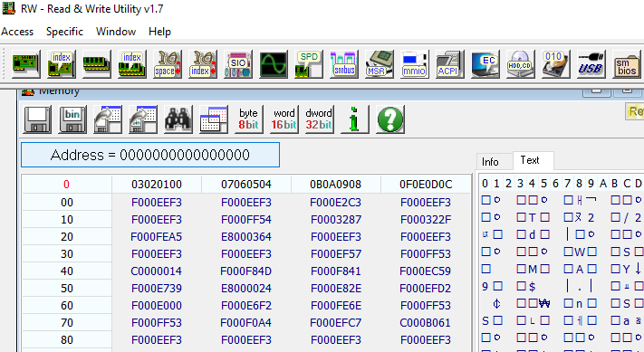This screenshot has width=644, height=352.
Task: Select row header 80
Action: [x=66, y=340]
